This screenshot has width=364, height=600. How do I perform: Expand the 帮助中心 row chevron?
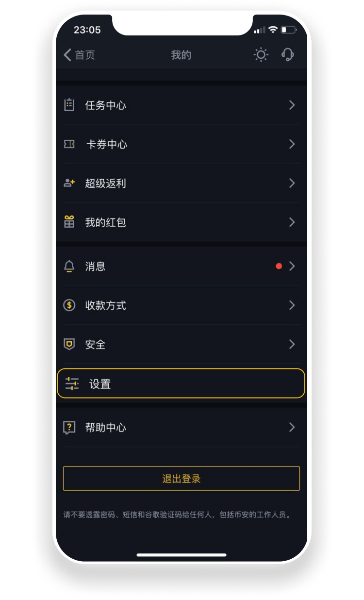(x=292, y=427)
